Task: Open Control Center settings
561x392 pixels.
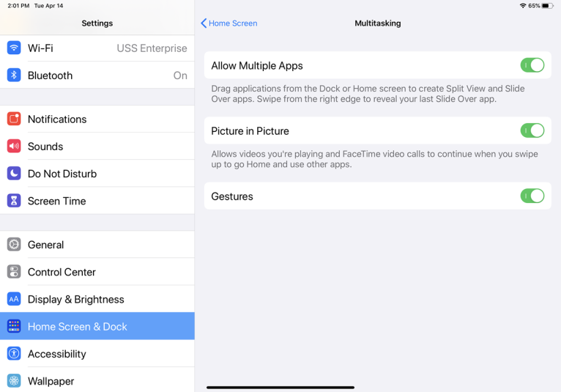Action: (97, 272)
